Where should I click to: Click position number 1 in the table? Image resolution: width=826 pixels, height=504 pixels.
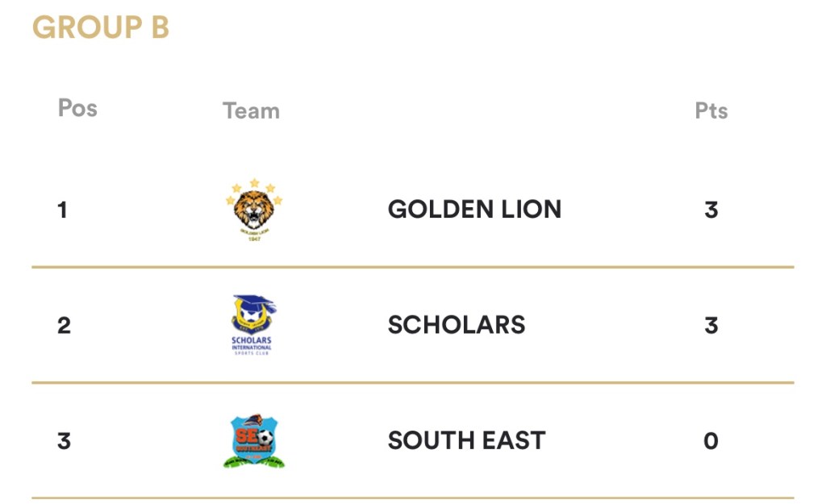[x=63, y=210]
